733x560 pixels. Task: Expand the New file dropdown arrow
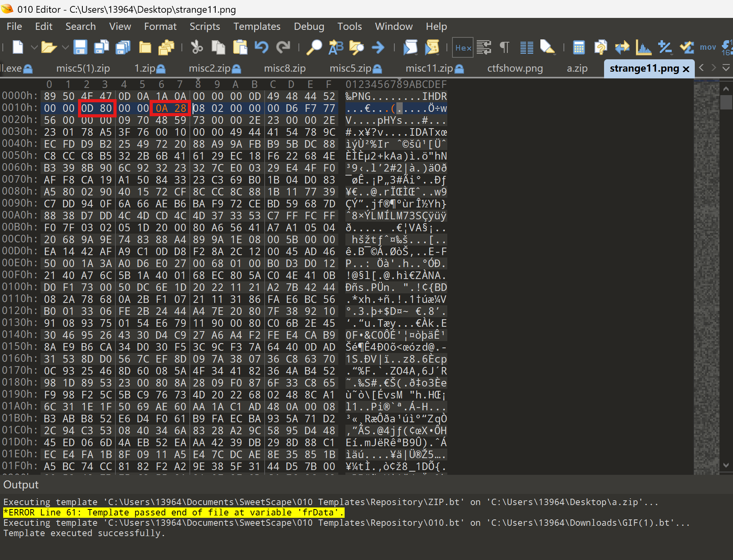(34, 48)
